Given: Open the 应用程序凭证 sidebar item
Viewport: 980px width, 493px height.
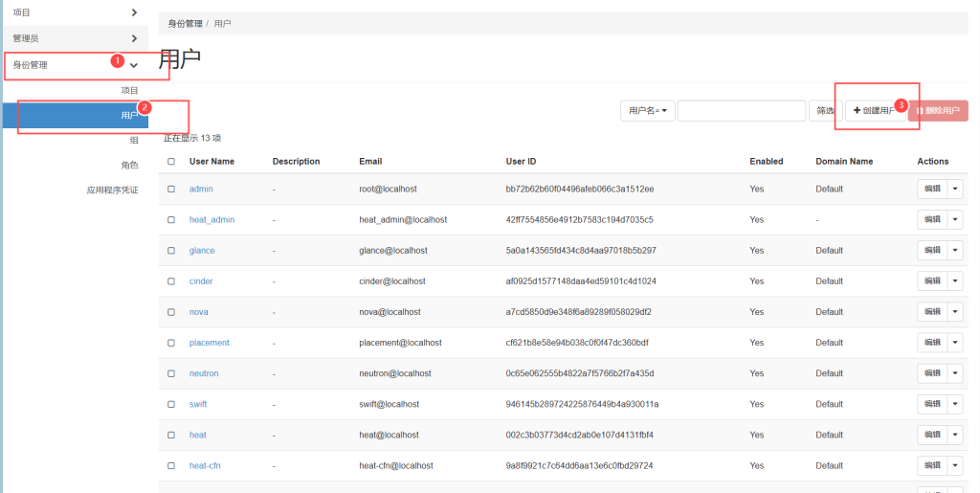Looking at the screenshot, I should [112, 190].
